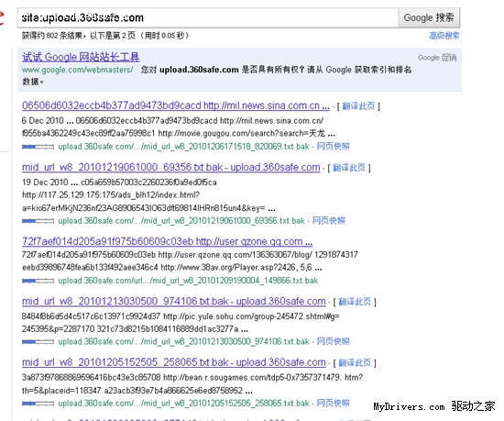Click the www.google.com/webmasters/ URL text
Image resolution: width=504 pixels, height=421 pixels.
pos(78,70)
